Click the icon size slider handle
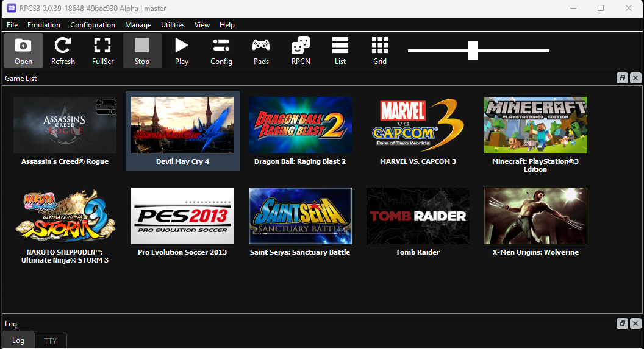Screen dimensions: 644x349 point(473,51)
